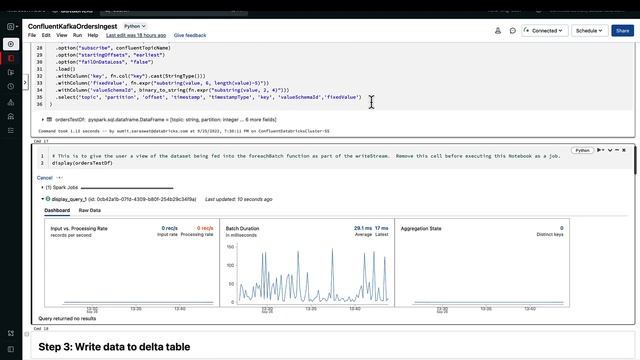The image size is (640, 360).
Task: Click the ellipsis icon next to Cancel
Action: (60, 178)
